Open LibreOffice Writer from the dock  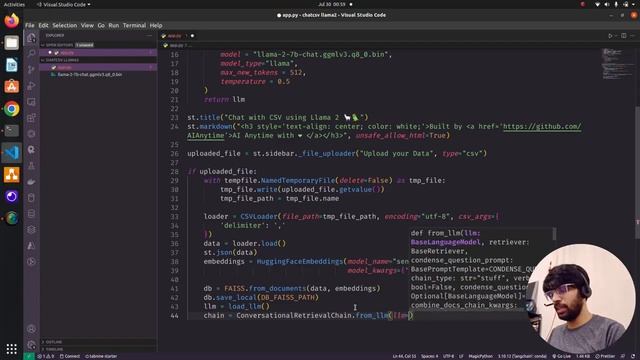[11, 64]
